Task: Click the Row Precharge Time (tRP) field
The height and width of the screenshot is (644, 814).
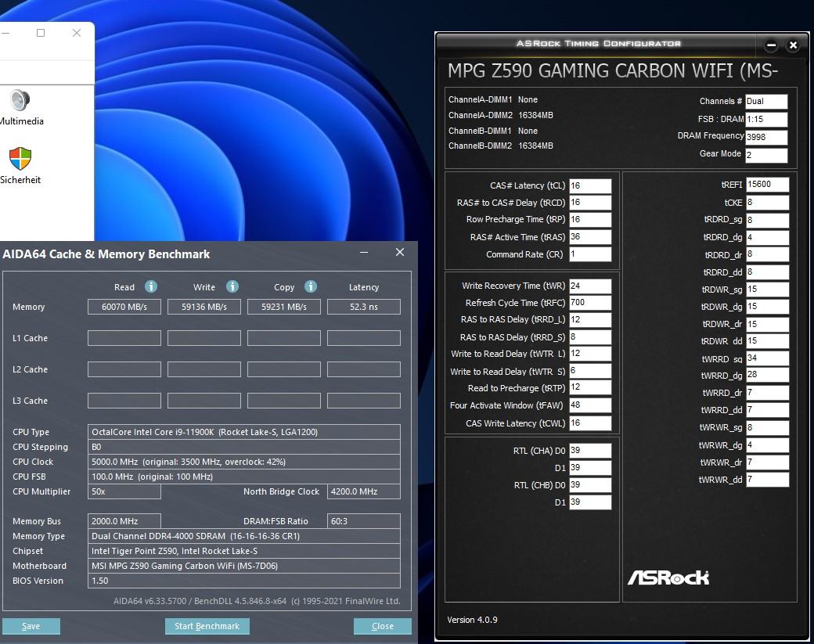Action: point(590,220)
